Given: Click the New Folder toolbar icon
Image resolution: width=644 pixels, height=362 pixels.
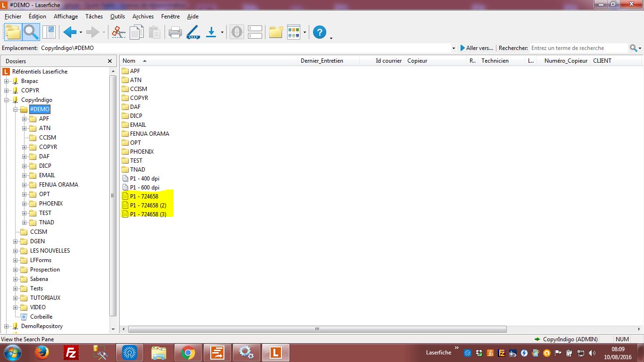Looking at the screenshot, I should (x=276, y=32).
